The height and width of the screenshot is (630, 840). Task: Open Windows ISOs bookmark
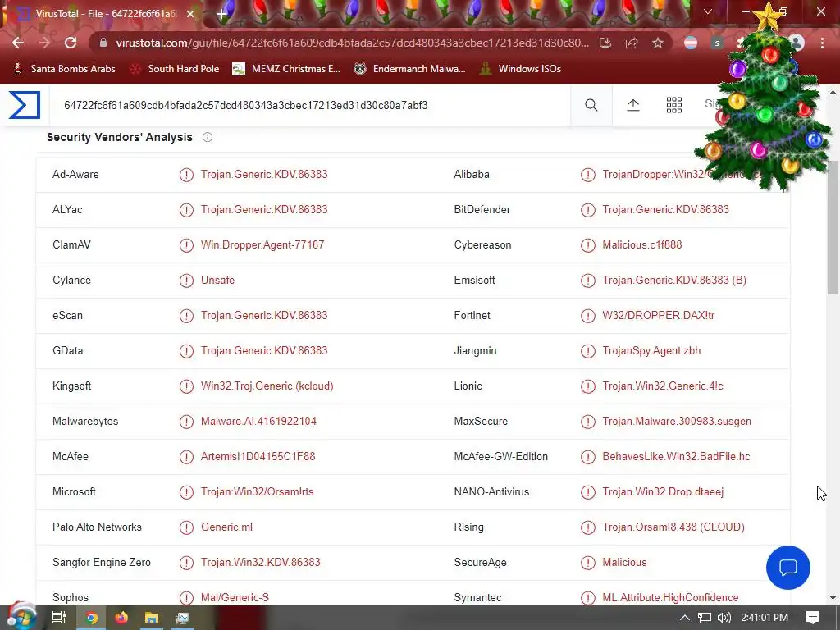[520, 69]
